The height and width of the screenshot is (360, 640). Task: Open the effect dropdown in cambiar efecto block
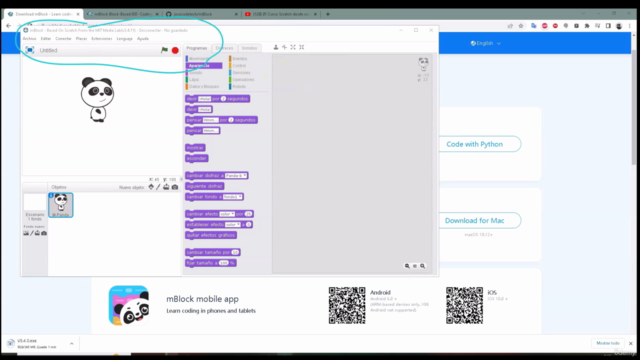pos(227,214)
